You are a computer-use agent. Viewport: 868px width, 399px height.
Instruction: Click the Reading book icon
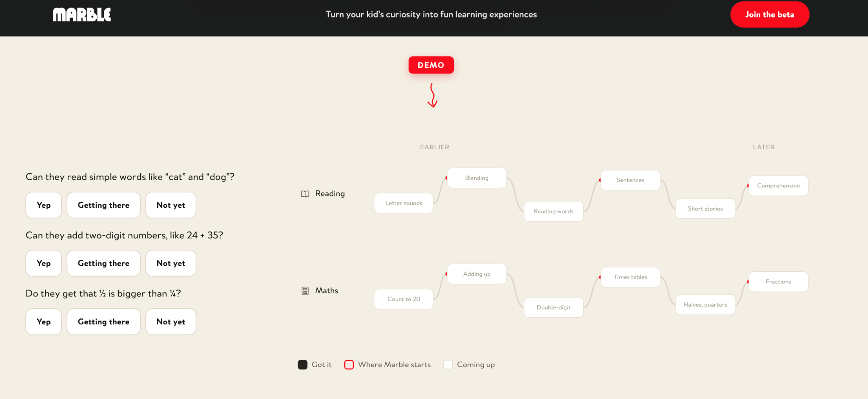(x=305, y=194)
